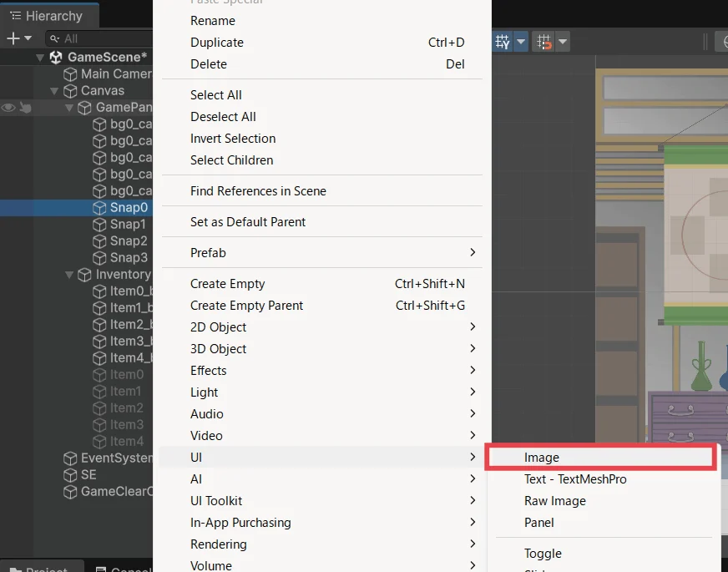Open the grid snapping settings dropdown arrow

point(564,42)
